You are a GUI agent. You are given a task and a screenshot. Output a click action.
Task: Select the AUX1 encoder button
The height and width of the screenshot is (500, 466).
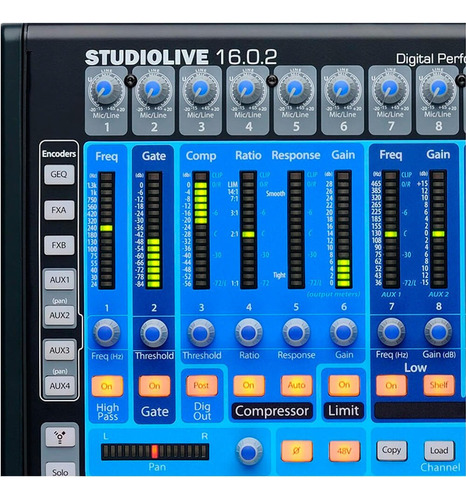[60, 280]
